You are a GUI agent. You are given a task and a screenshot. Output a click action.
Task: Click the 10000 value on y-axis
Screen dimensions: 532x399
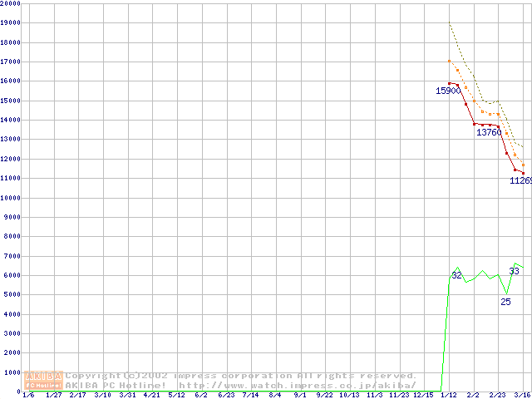tap(11, 198)
